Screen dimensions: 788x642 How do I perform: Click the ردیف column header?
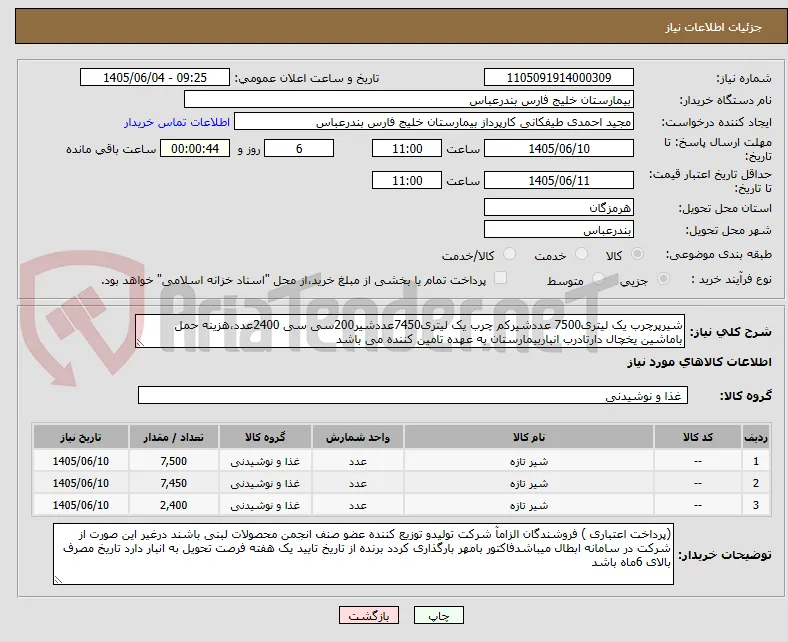[x=755, y=437]
